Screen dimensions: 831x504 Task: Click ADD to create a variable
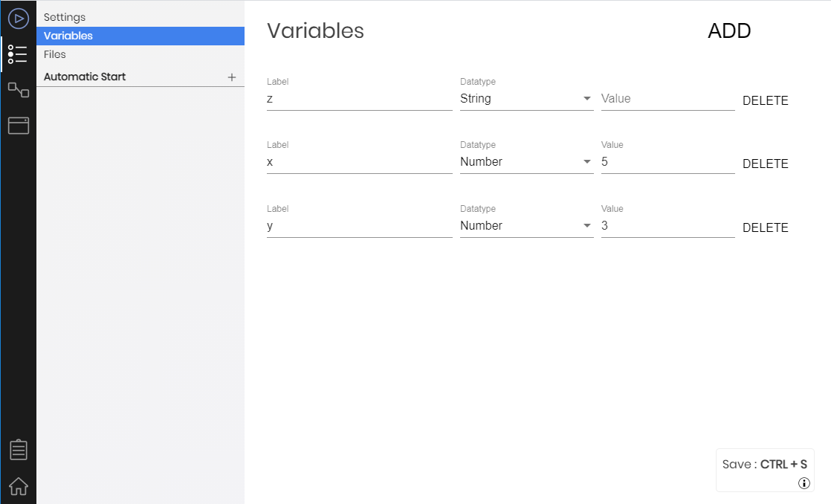[729, 30]
